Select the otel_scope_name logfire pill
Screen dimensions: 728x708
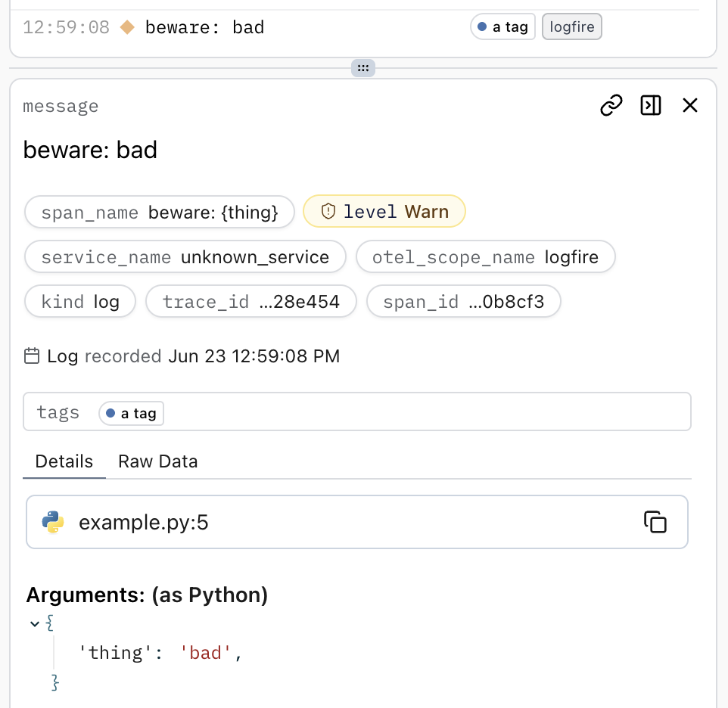[x=486, y=256]
